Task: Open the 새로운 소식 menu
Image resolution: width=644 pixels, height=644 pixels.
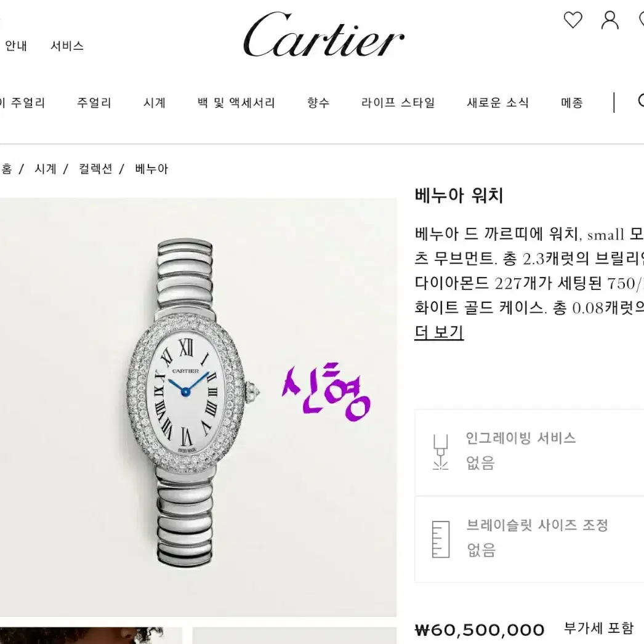Action: point(498,103)
